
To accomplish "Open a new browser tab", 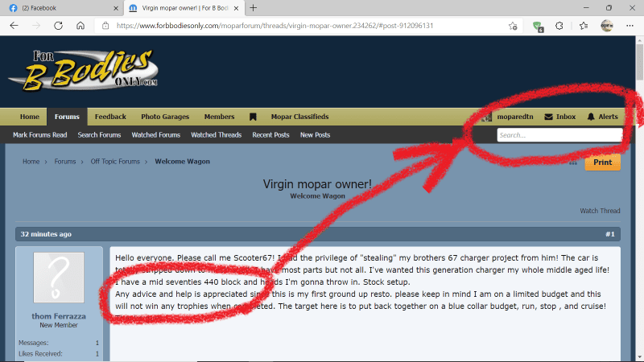I will [x=254, y=8].
